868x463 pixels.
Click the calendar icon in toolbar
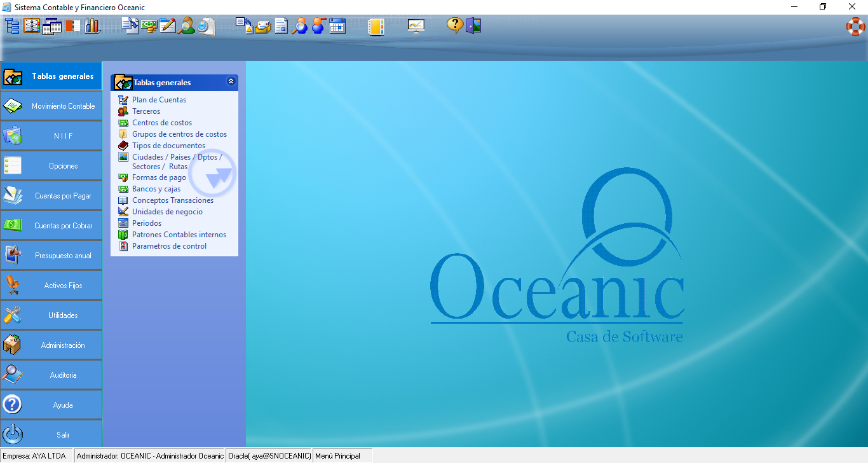click(337, 26)
